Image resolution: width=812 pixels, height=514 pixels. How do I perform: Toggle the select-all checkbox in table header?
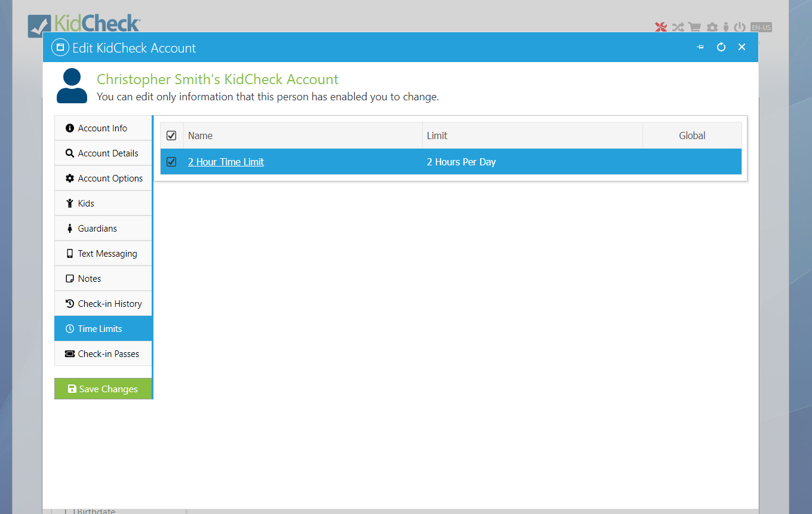(171, 136)
